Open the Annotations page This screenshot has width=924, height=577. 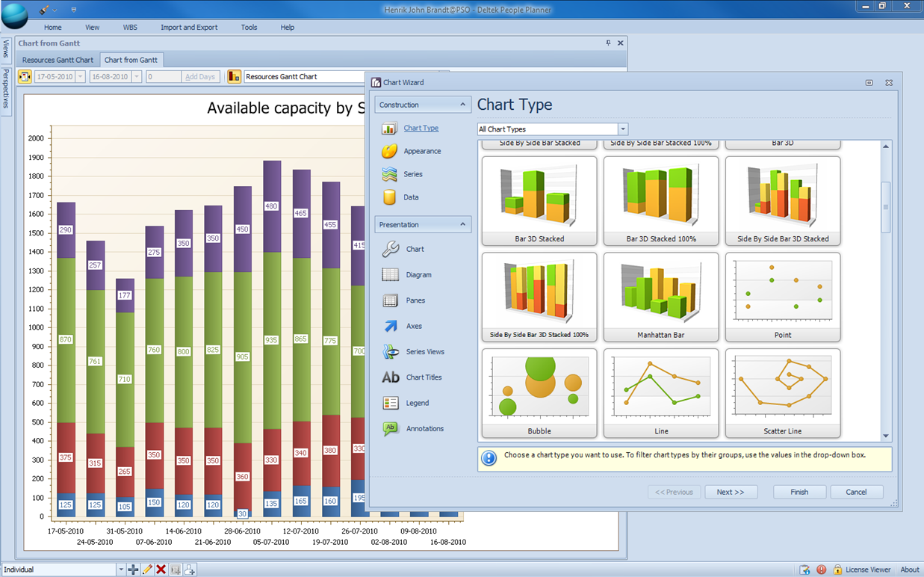click(x=424, y=428)
